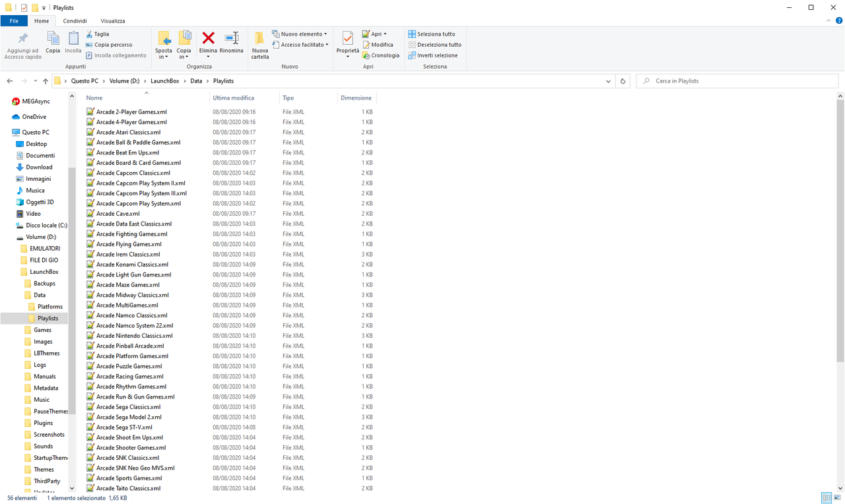Viewport: 845px width, 504px height.
Task: Click the Elimina delete icon
Action: click(208, 42)
